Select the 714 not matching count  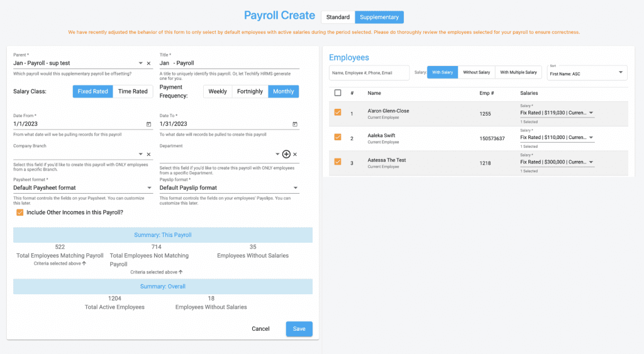click(x=156, y=247)
